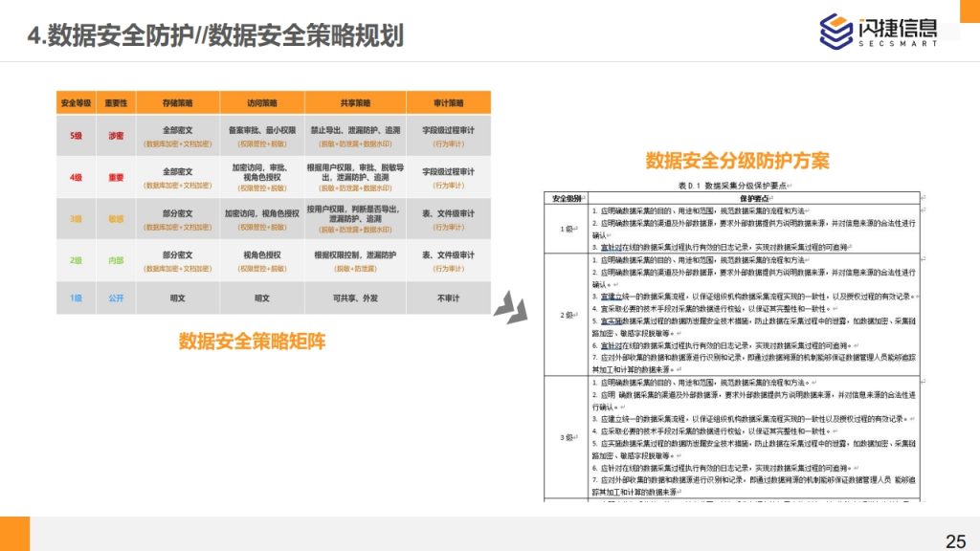Viewport: 980px width, 551px height.
Task: Click the 访问策略 column header
Action: [262, 103]
